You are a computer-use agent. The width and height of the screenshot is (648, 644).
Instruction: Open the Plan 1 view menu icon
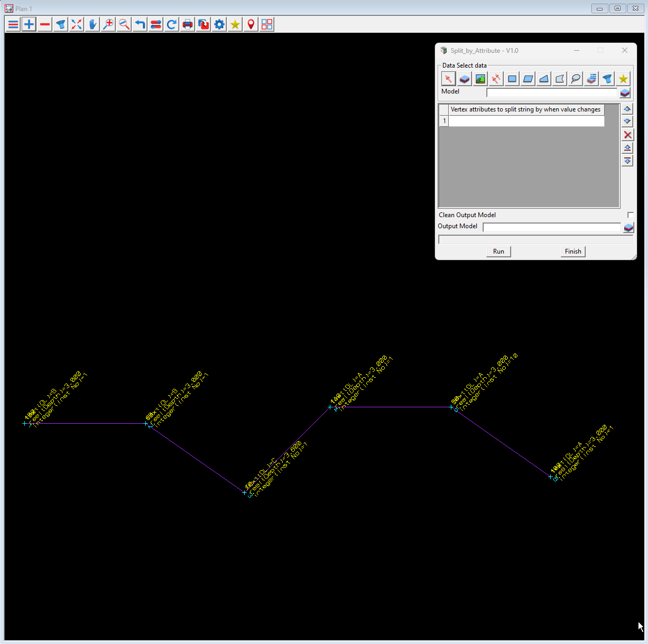click(13, 24)
